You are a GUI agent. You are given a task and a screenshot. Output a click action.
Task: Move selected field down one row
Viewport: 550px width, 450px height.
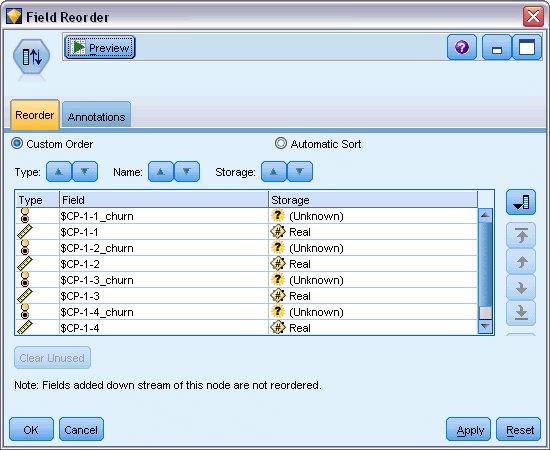[x=521, y=288]
